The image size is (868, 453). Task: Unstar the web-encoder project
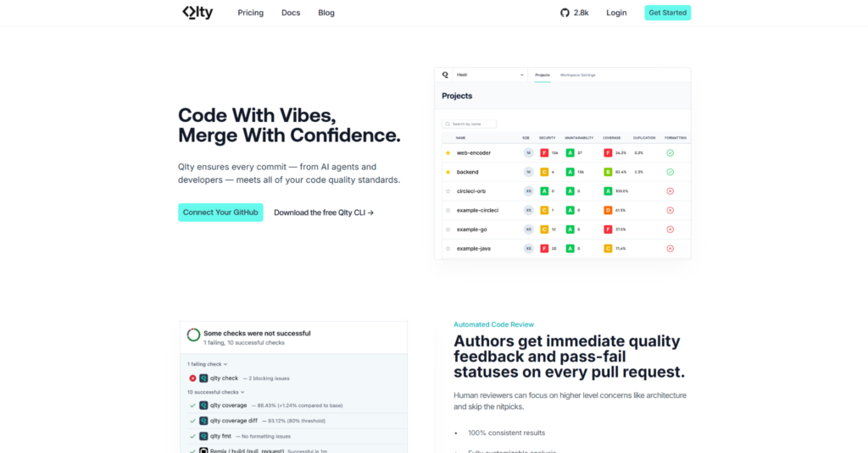coord(448,152)
